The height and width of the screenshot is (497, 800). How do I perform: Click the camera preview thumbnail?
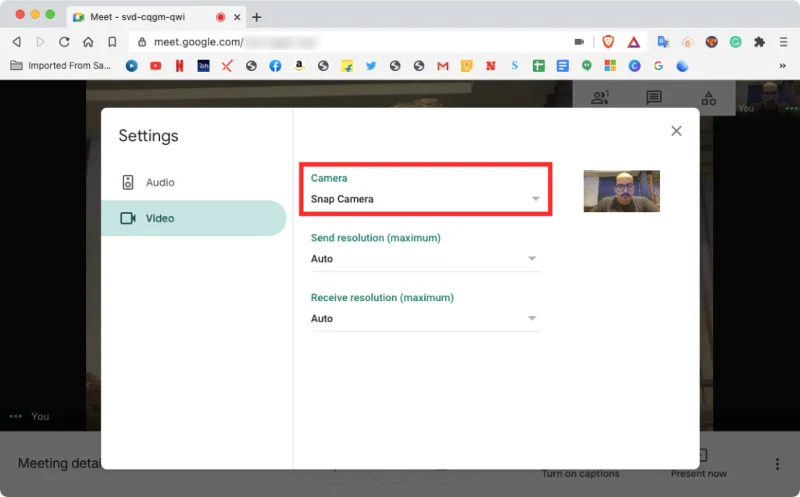tap(621, 191)
